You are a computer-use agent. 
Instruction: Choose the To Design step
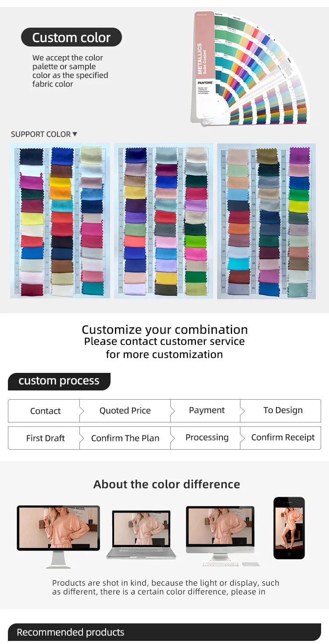click(x=283, y=411)
